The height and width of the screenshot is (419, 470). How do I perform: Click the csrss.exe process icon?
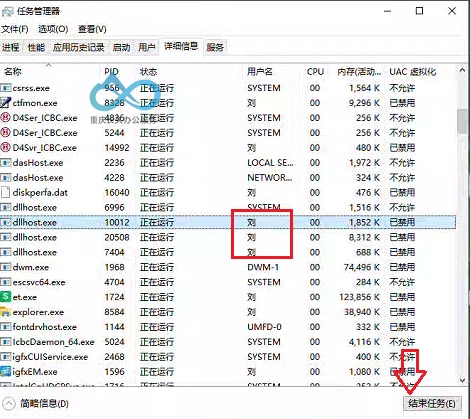point(6,88)
